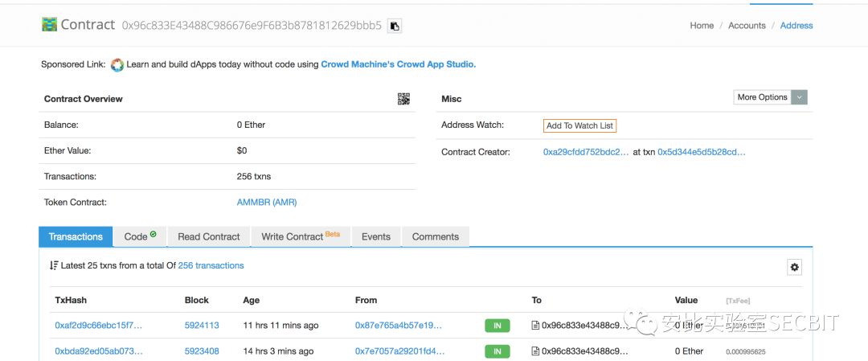Click the Address breadcrumb link

coord(796,26)
